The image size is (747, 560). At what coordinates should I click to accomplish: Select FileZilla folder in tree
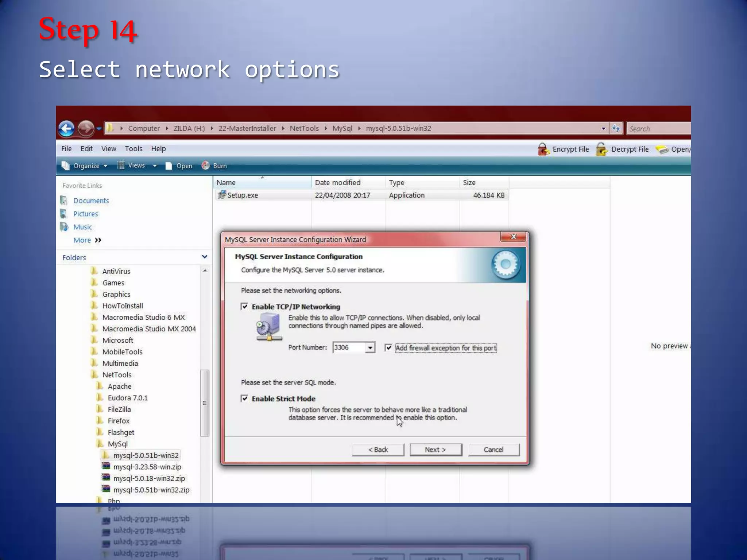click(x=119, y=409)
